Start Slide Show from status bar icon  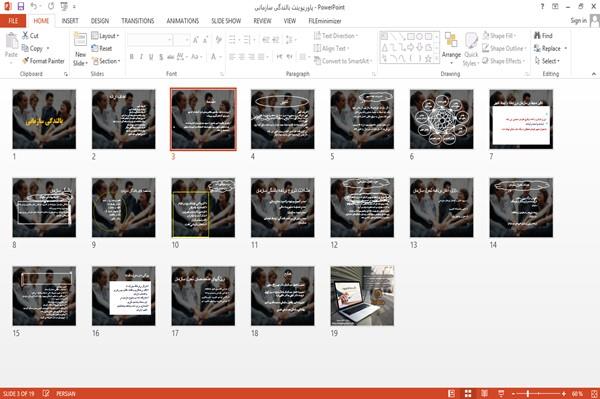[x=501, y=393]
